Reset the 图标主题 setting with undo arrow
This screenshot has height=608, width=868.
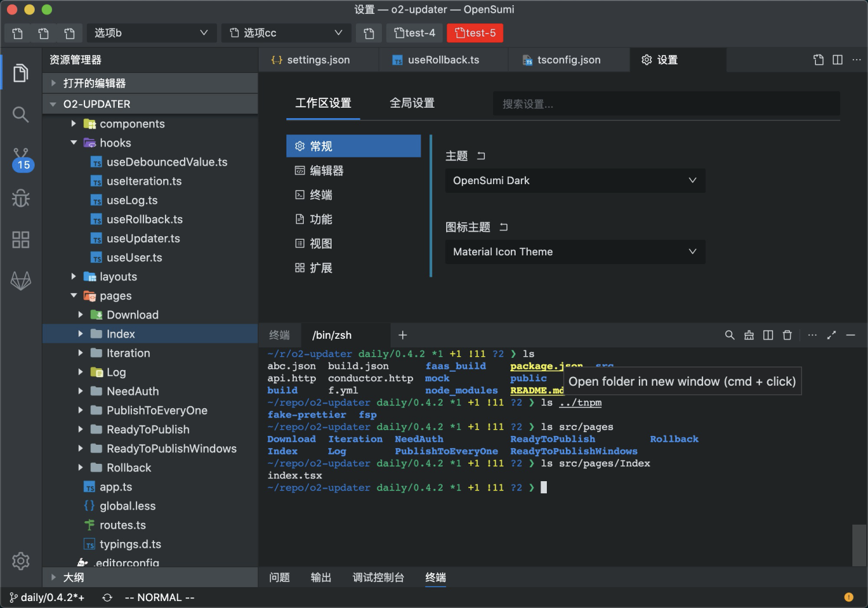coord(503,227)
